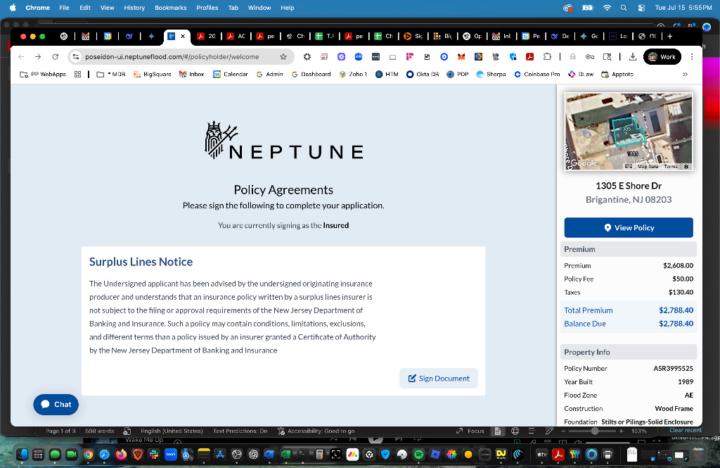Open Safari from the Dock

105,455
